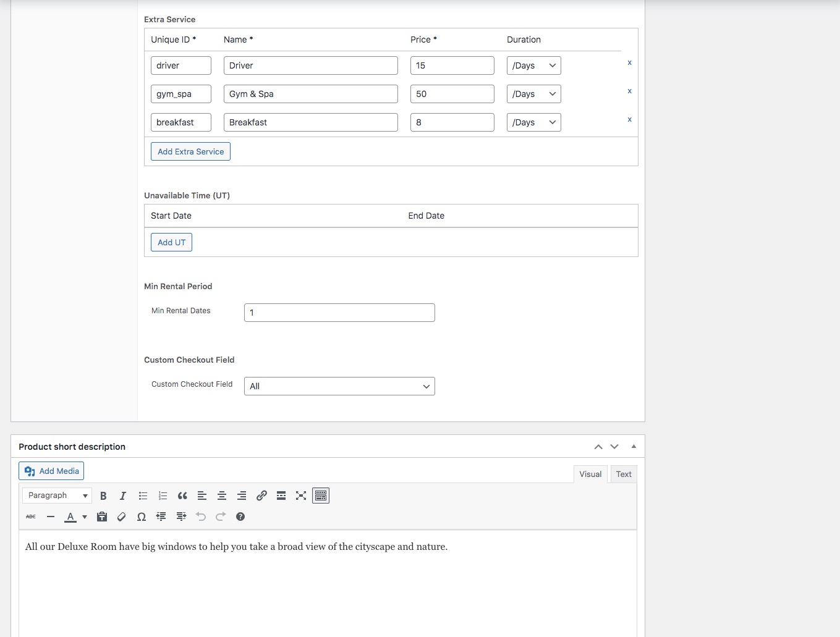The image size is (840, 637).
Task: Redo the last edit
Action: pyautogui.click(x=221, y=517)
